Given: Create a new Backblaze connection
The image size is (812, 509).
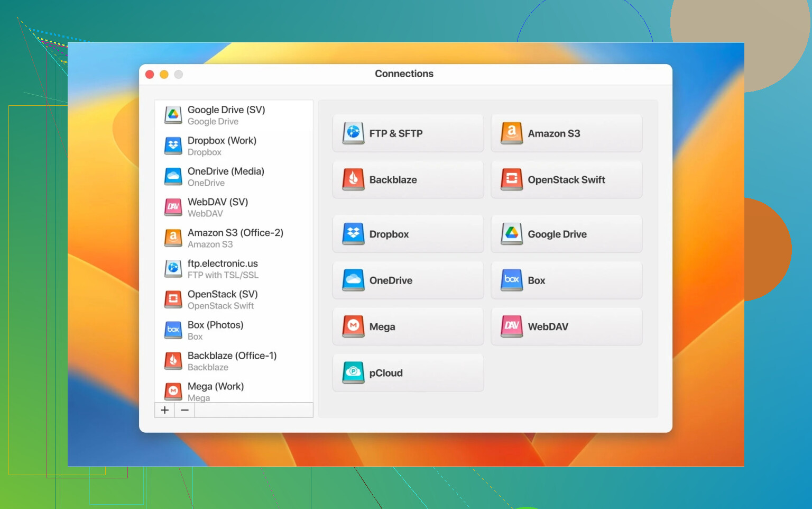Looking at the screenshot, I should 408,180.
